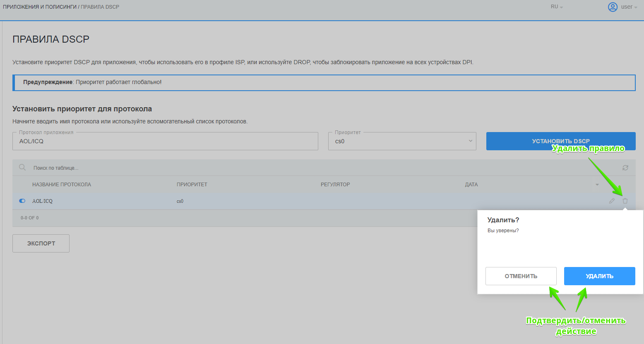
Task: Click the magnifier icon in table search
Action: click(x=22, y=168)
